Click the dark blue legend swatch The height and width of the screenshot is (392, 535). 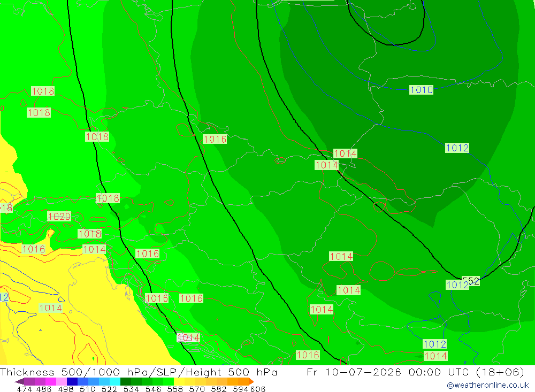click(72, 381)
